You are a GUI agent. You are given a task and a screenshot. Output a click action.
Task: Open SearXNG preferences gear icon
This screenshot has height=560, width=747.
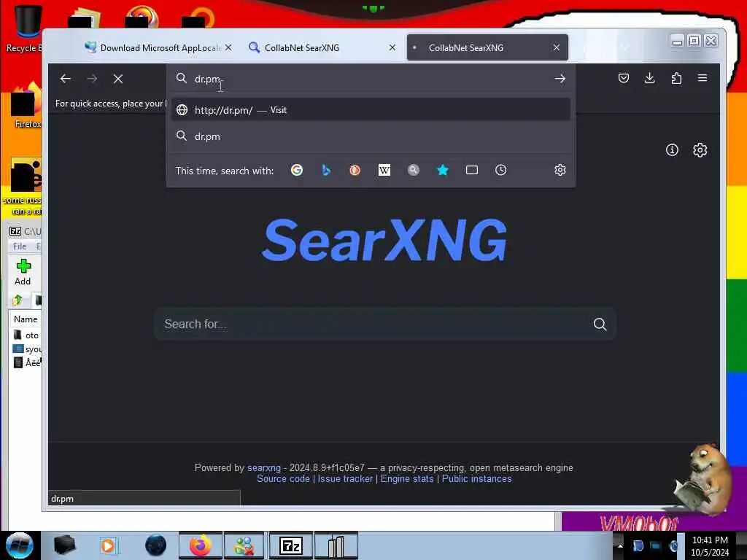[700, 150]
